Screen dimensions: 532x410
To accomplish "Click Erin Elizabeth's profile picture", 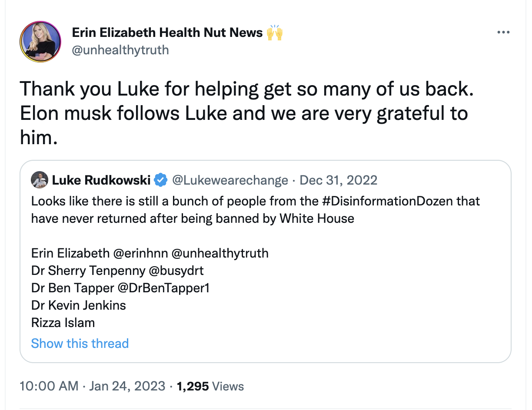I will (x=40, y=42).
